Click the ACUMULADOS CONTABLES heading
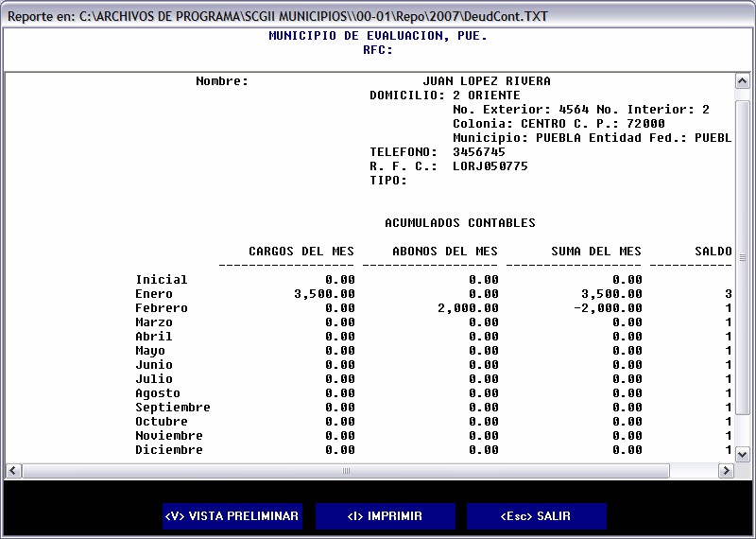756x539 pixels. tap(460, 223)
